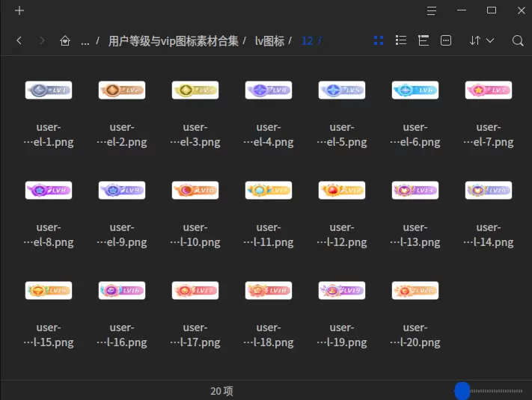Click file name user-…el-9.png
532x400 pixels.
tap(122, 235)
